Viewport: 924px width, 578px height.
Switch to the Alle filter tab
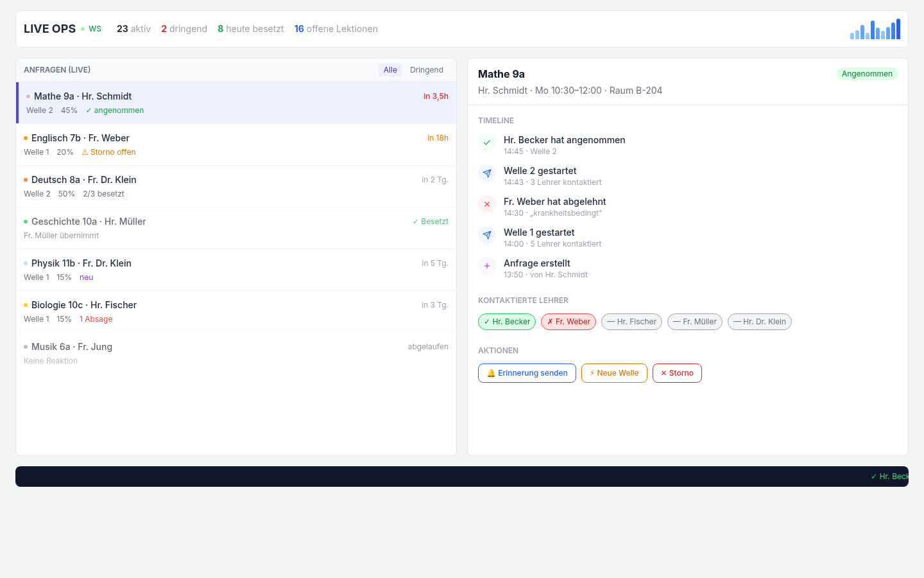[390, 70]
